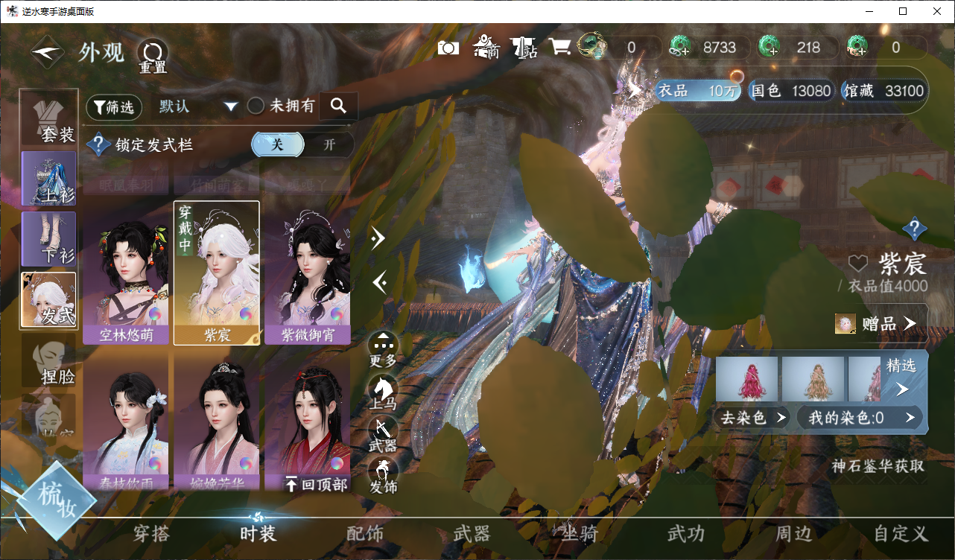Select the 空林悠萌 hairstyle card
The image size is (955, 560).
pyautogui.click(x=126, y=273)
